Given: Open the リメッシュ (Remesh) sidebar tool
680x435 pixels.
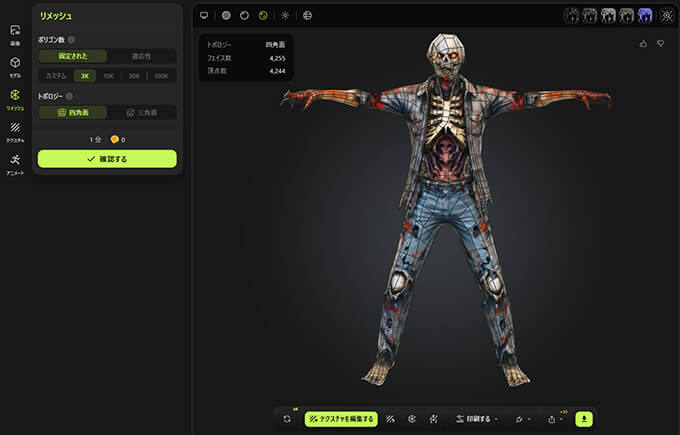Looking at the screenshot, I should point(15,98).
